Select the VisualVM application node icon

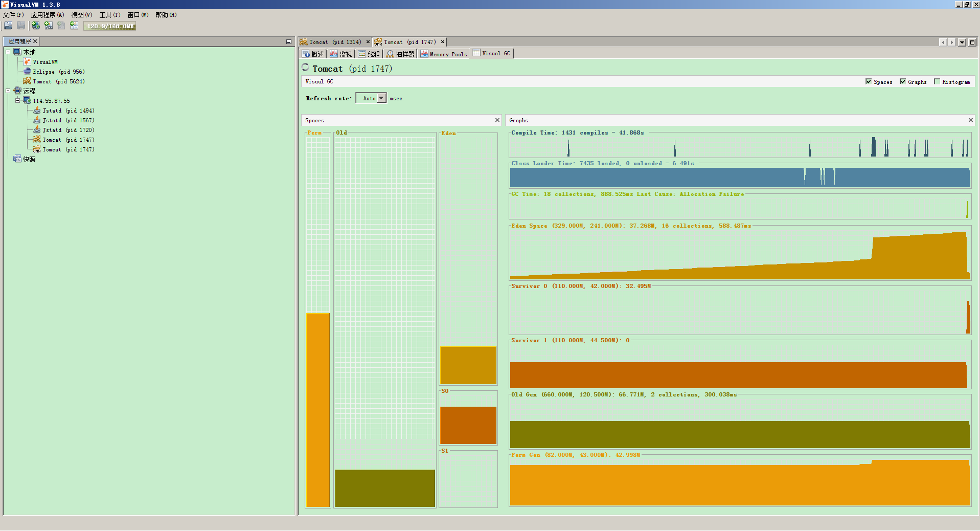[27, 61]
